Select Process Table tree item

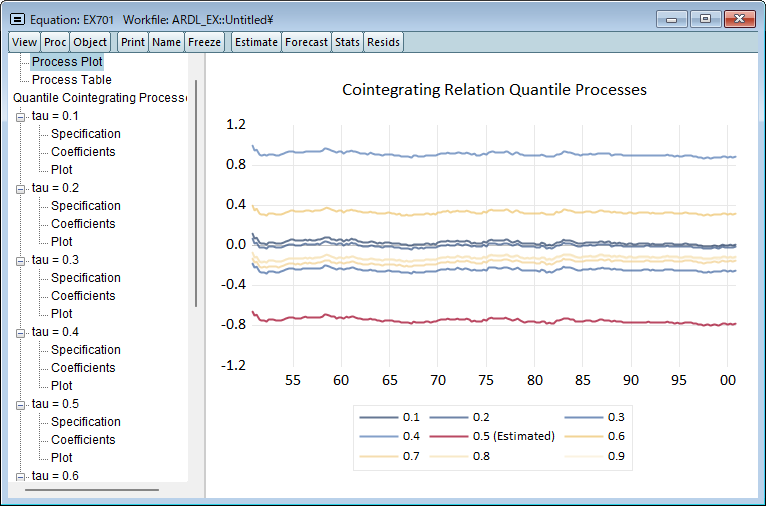pos(71,80)
